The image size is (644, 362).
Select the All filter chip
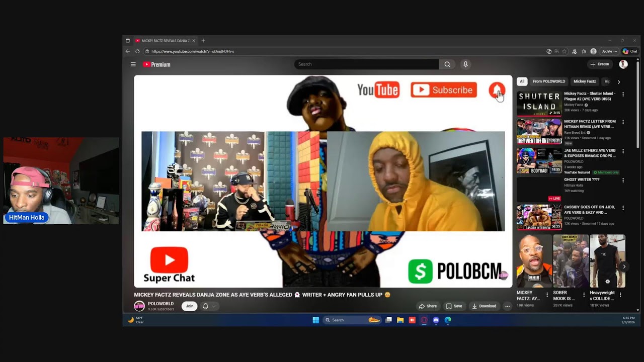coord(522,81)
